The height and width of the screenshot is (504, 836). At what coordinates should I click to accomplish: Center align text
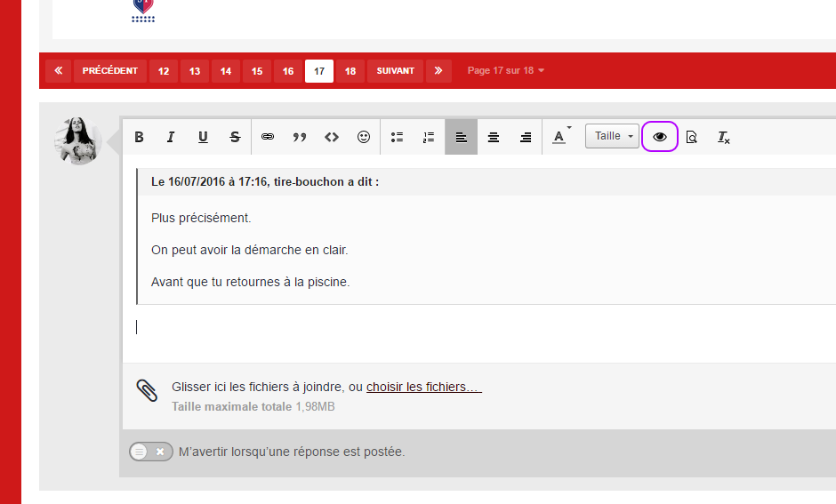(x=494, y=137)
